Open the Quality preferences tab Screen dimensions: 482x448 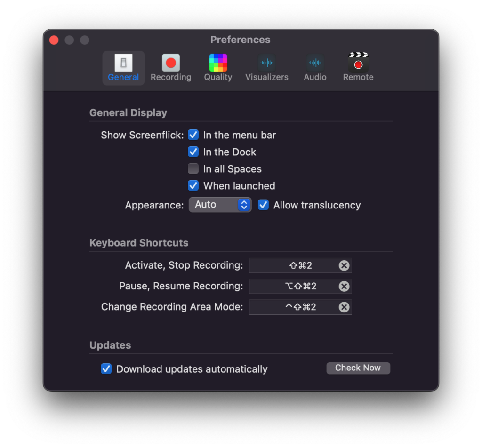pos(218,68)
